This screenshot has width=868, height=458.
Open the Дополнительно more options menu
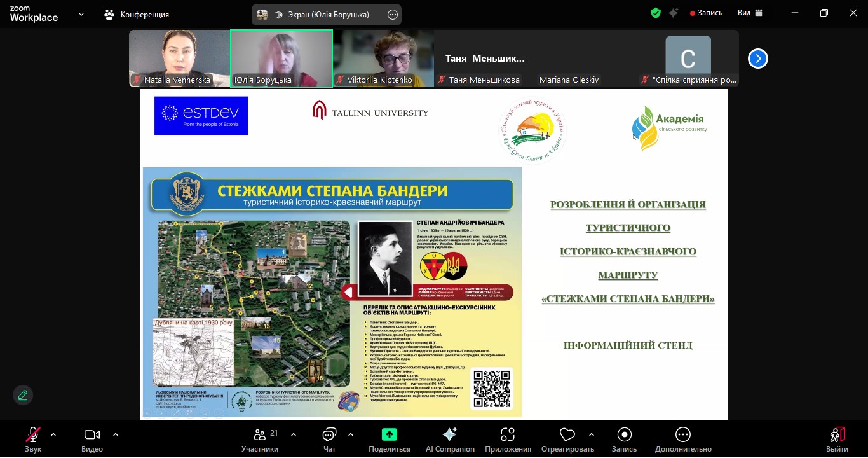coord(683,439)
